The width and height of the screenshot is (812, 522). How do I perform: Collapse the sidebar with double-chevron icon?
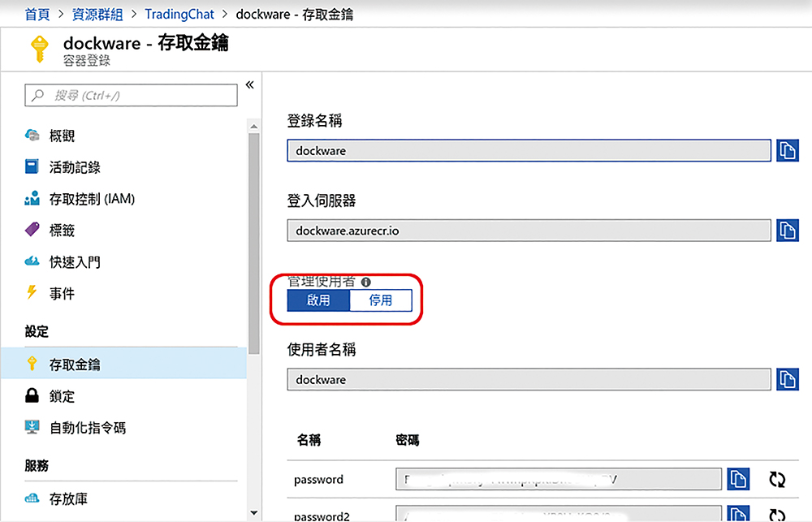(249, 85)
